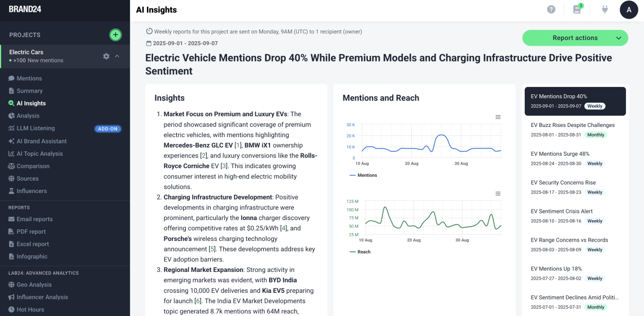Image resolution: width=644 pixels, height=316 pixels.
Task: Open EV Sentiment Declines Amid Politi… report
Action: coord(575,302)
